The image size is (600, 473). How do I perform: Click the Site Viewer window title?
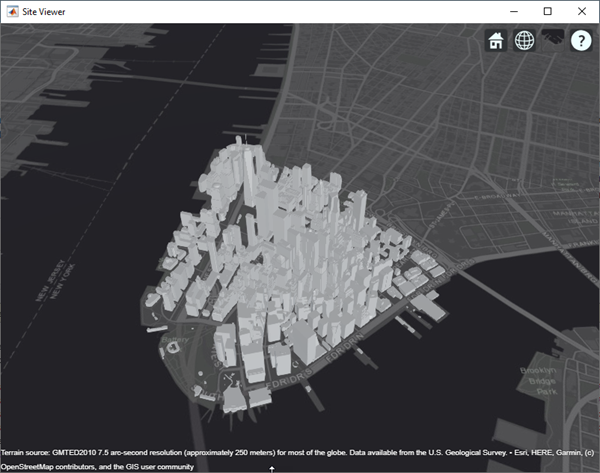[44, 12]
